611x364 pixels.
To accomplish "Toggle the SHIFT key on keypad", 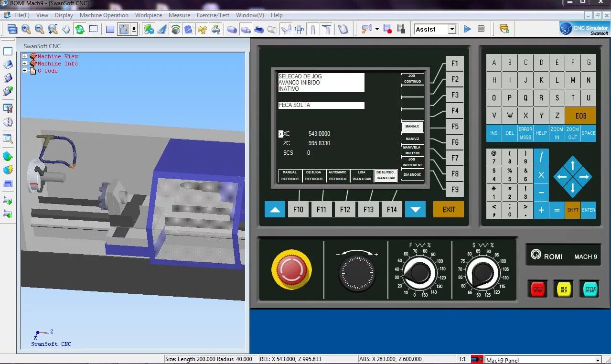I will tap(573, 210).
